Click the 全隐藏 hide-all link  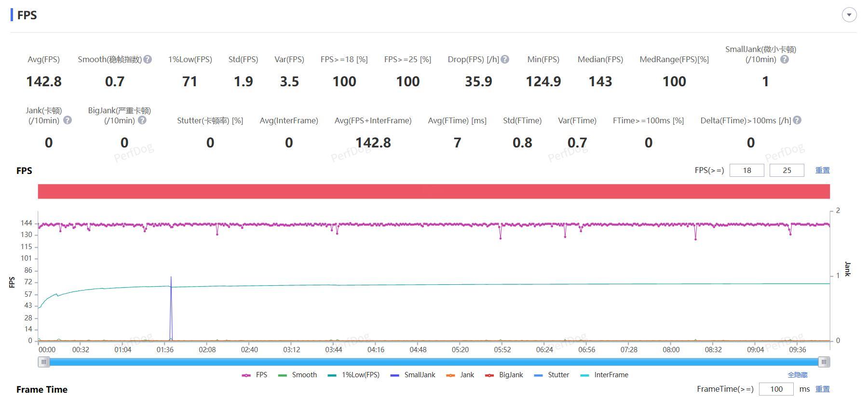click(797, 375)
